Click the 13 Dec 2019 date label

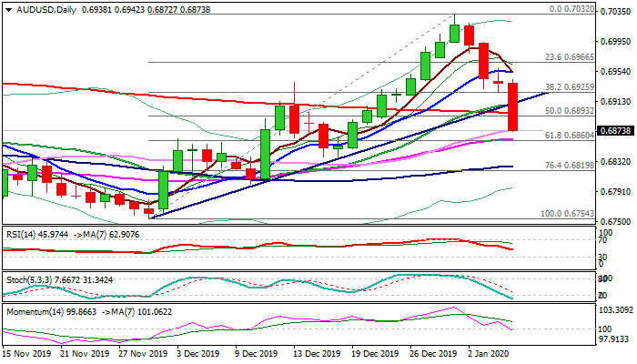(x=317, y=354)
